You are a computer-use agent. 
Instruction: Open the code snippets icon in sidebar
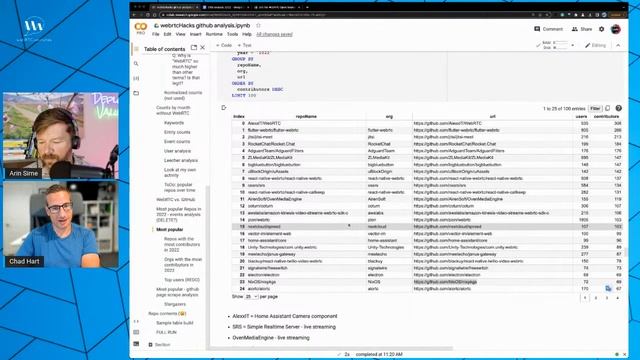point(136,322)
